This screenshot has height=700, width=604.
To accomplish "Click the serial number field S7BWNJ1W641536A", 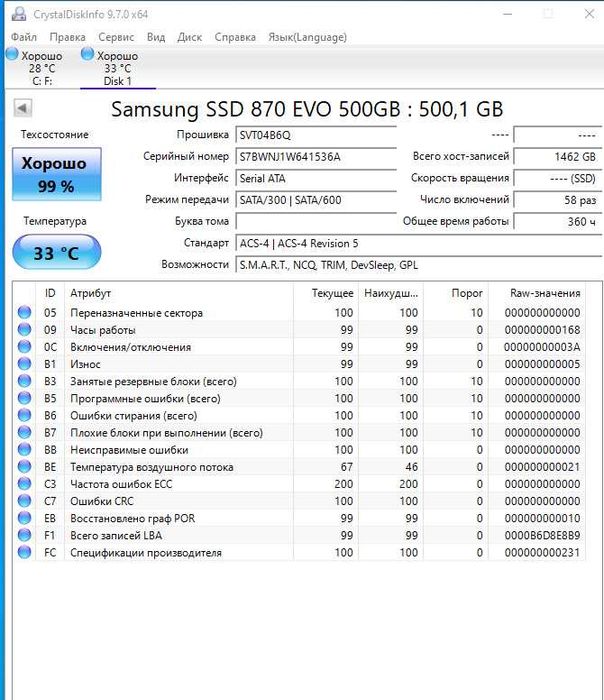I will click(316, 157).
